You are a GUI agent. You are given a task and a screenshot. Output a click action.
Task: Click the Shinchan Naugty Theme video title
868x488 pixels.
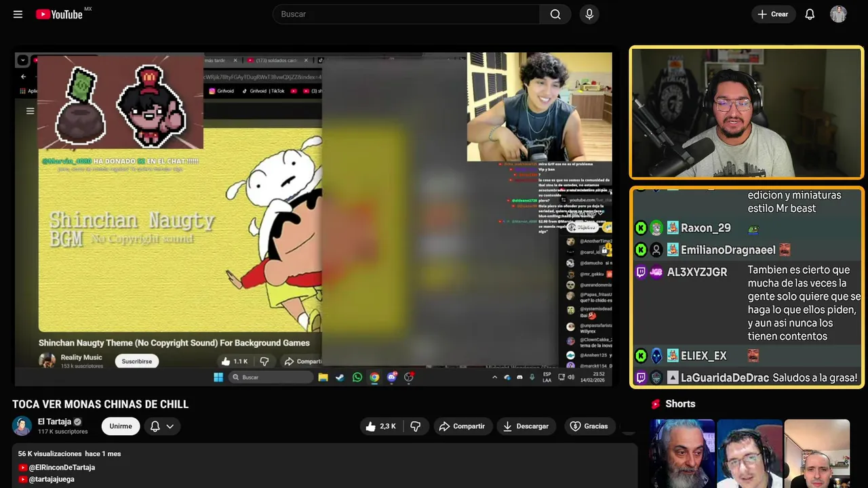pos(174,343)
